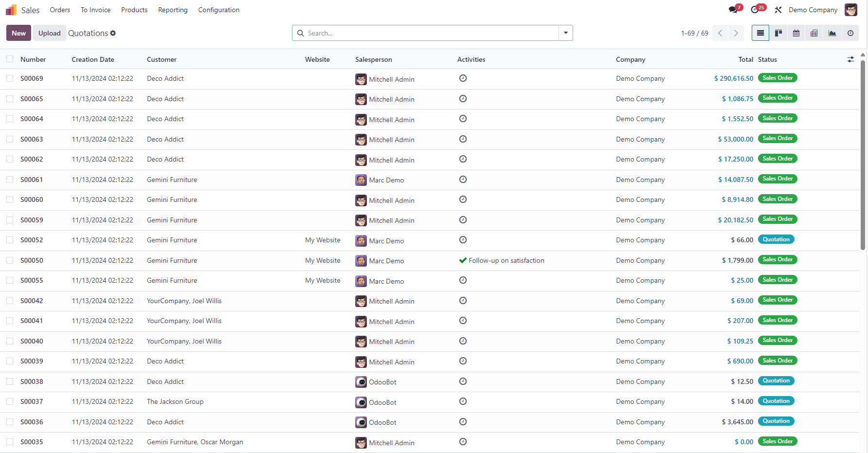Select the checkbox for S00039
Screen dimensions: 868x453
[10, 361]
